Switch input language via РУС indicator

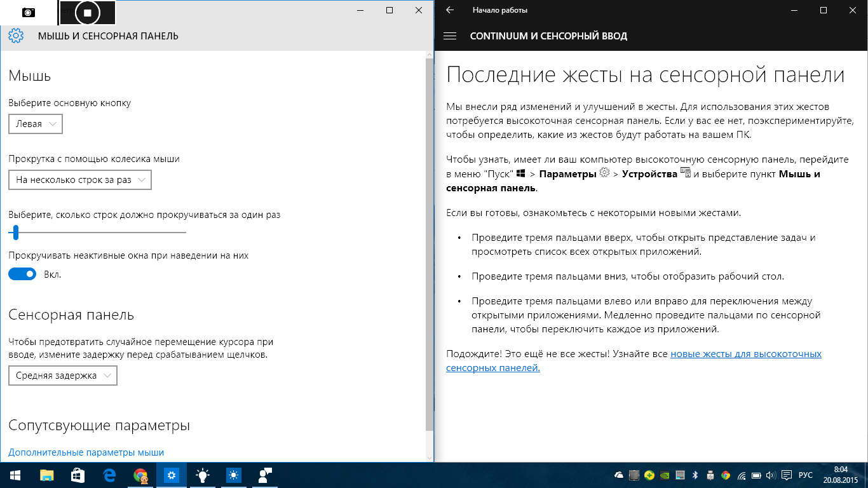806,475
